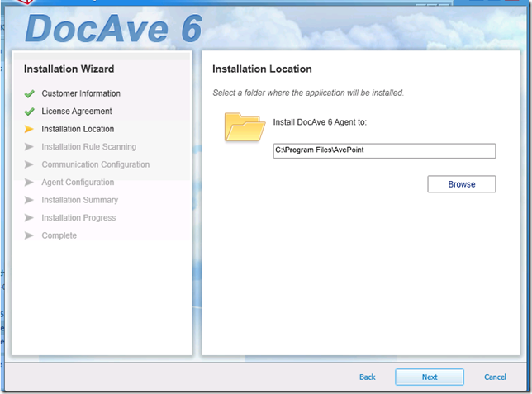This screenshot has width=532, height=394.
Task: Select the Agent Configuration step
Action: [78, 183]
